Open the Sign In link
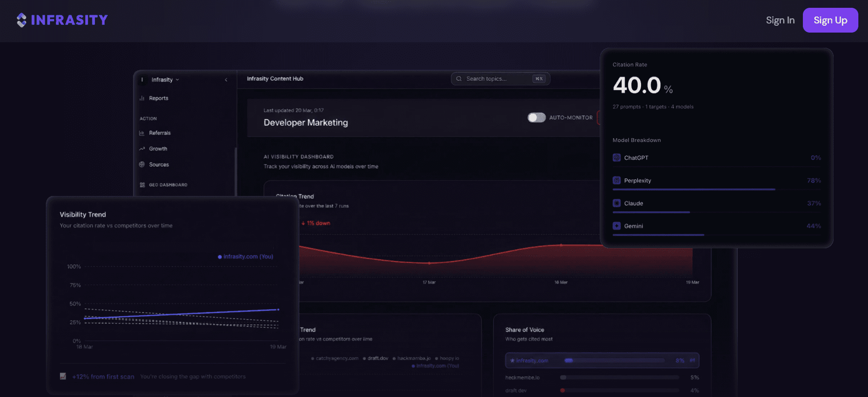The image size is (868, 397). point(780,20)
